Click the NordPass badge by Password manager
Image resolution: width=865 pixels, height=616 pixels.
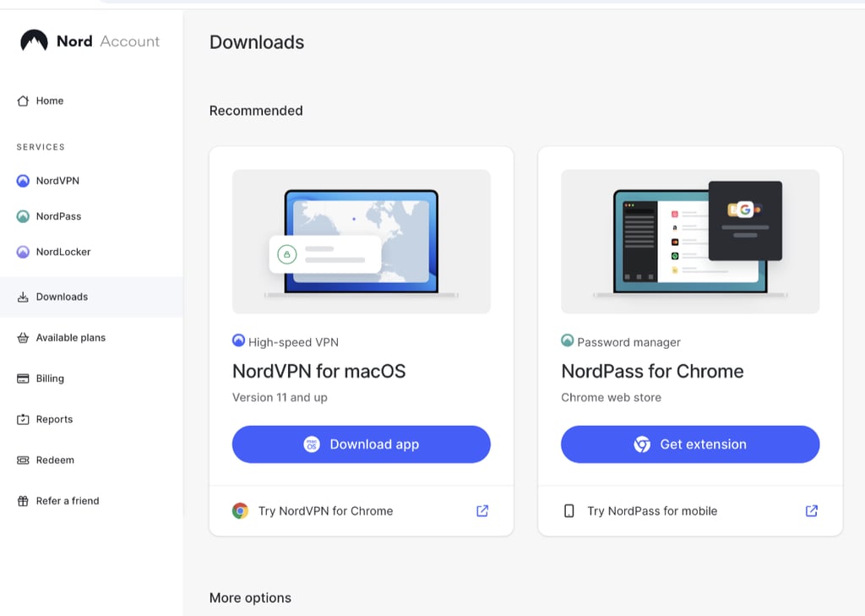[567, 341]
